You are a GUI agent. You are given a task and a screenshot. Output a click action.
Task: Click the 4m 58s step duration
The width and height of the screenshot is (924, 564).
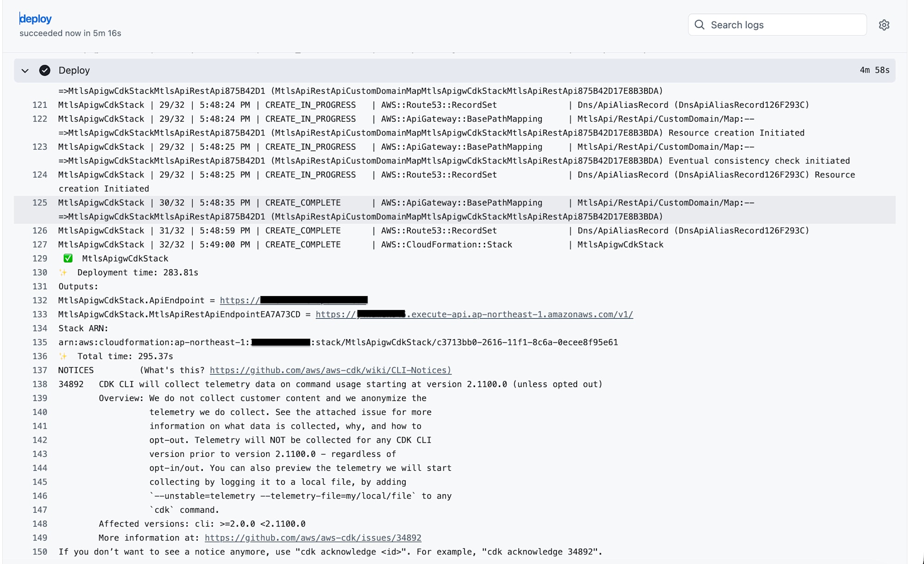pyautogui.click(x=874, y=70)
